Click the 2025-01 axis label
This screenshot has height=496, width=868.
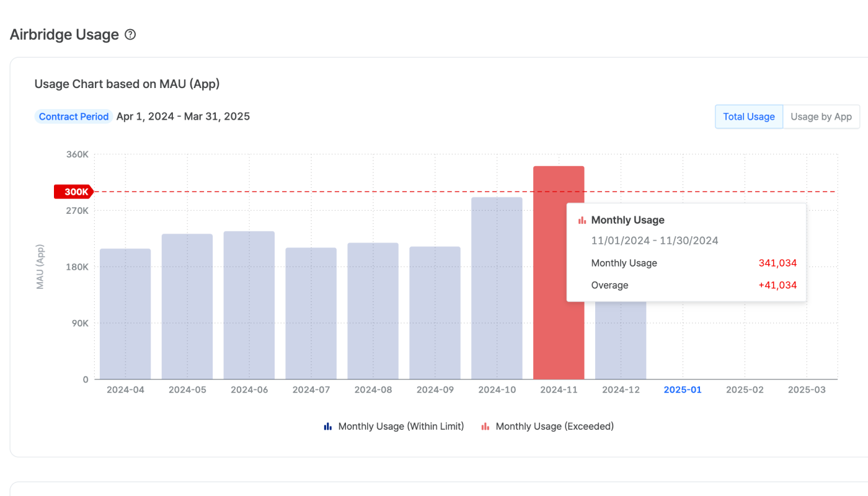pos(683,390)
